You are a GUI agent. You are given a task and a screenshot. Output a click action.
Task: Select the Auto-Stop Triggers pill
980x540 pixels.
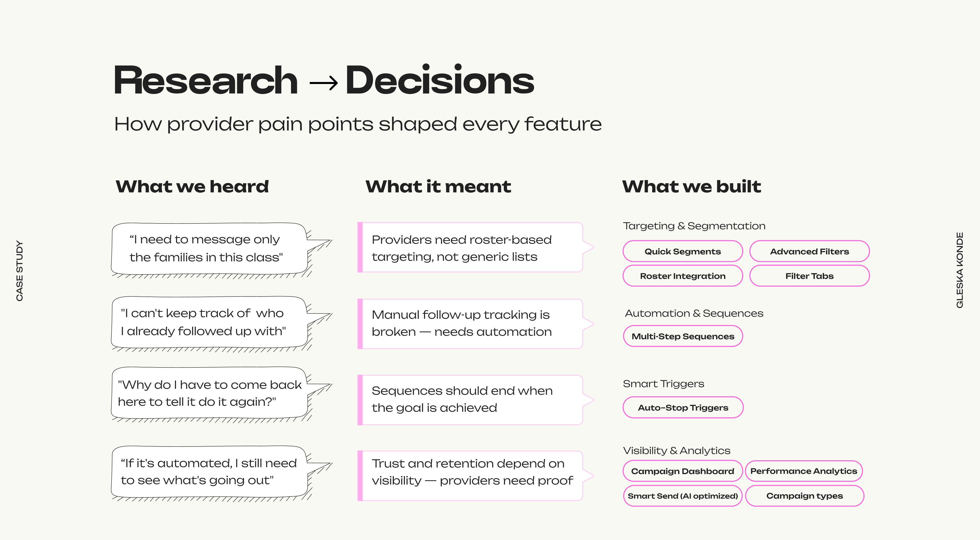tap(682, 407)
